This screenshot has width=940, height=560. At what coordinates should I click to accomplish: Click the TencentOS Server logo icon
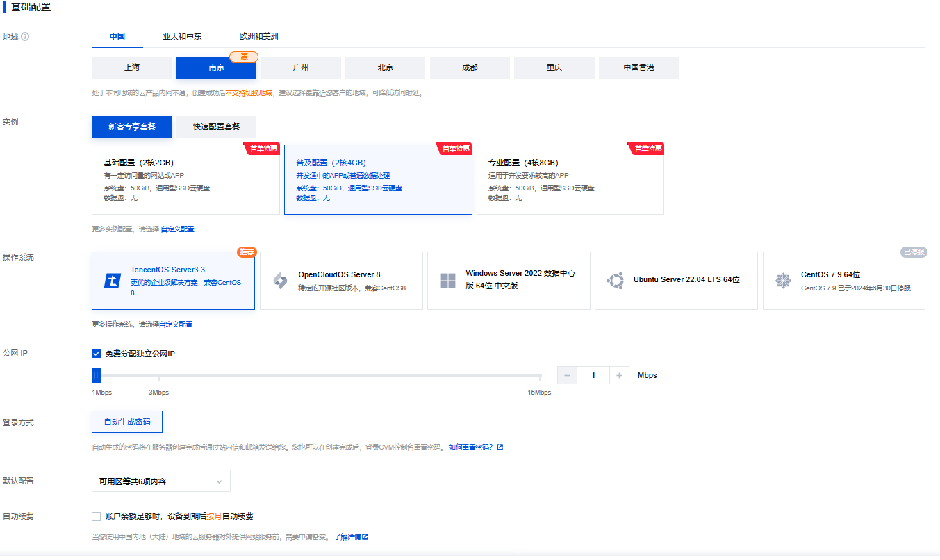(113, 281)
